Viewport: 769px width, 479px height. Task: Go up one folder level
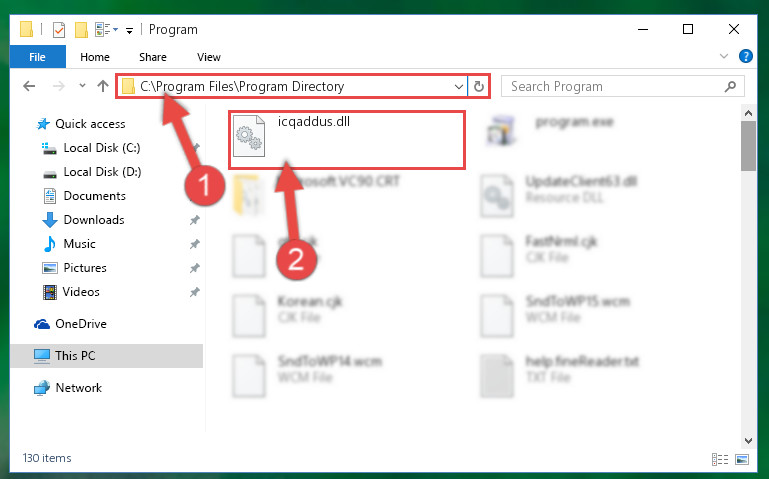tap(103, 86)
